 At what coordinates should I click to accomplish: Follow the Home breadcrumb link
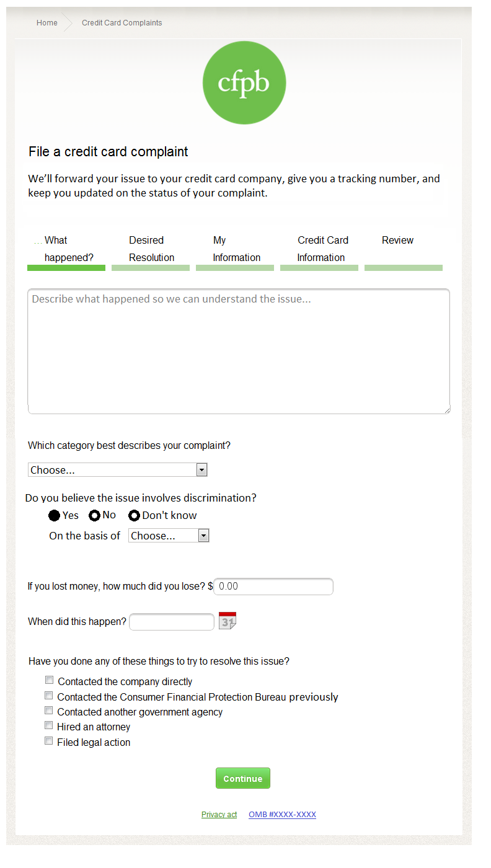pyautogui.click(x=46, y=23)
